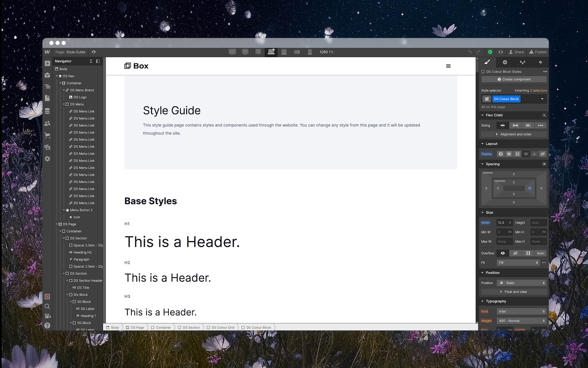Image resolution: width=588 pixels, height=368 pixels.
Task: Set overflow to hidden
Action: (515, 253)
